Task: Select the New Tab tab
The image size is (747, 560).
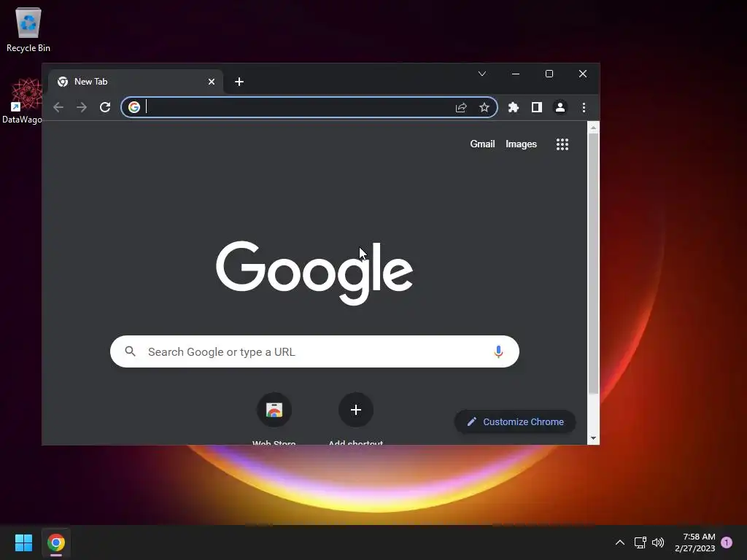Action: (135, 82)
